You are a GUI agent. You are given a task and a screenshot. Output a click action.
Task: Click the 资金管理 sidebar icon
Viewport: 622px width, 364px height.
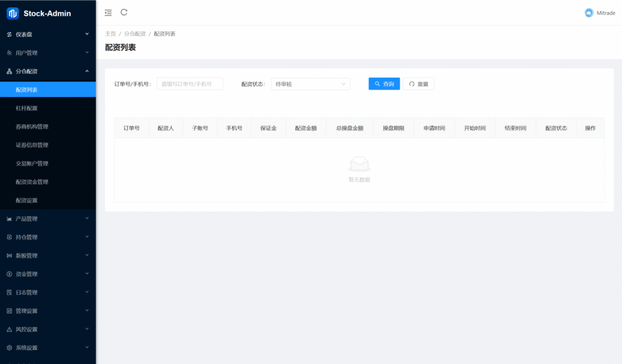9,274
